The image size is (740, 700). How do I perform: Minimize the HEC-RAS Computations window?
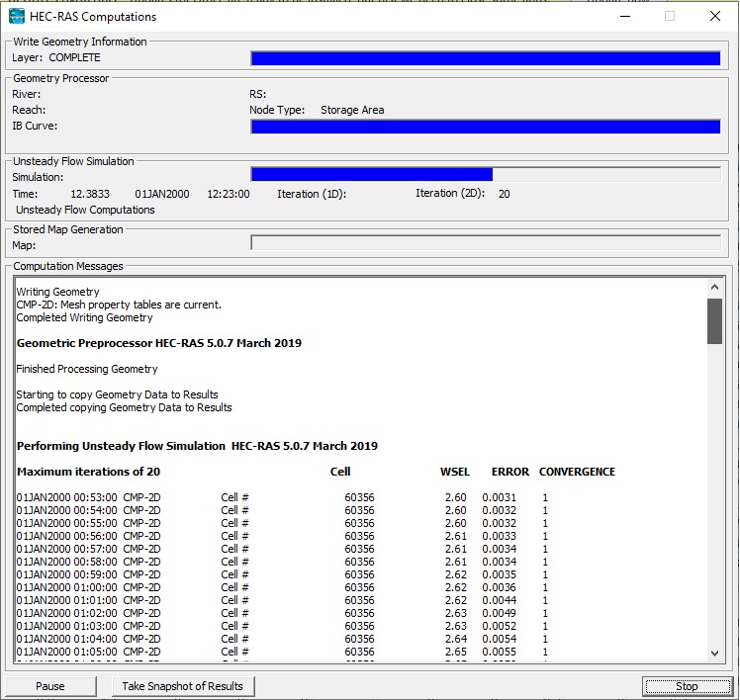pyautogui.click(x=625, y=17)
